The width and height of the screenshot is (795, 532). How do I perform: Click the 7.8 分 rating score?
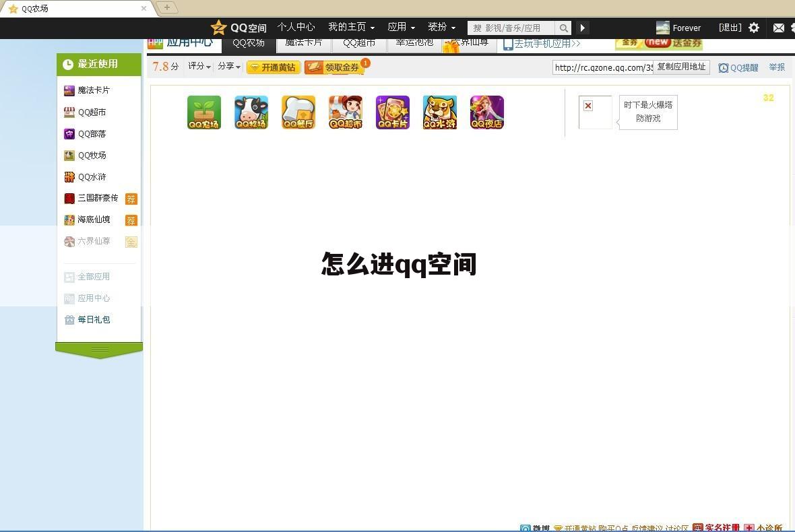click(166, 67)
